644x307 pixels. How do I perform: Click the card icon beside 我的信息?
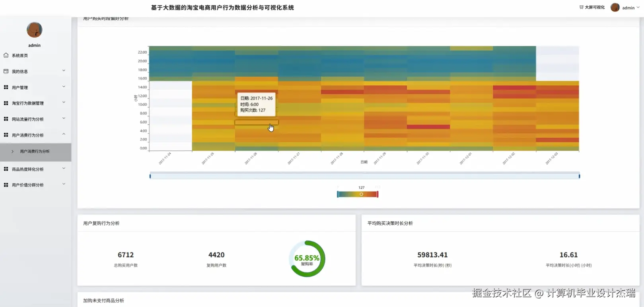click(6, 71)
